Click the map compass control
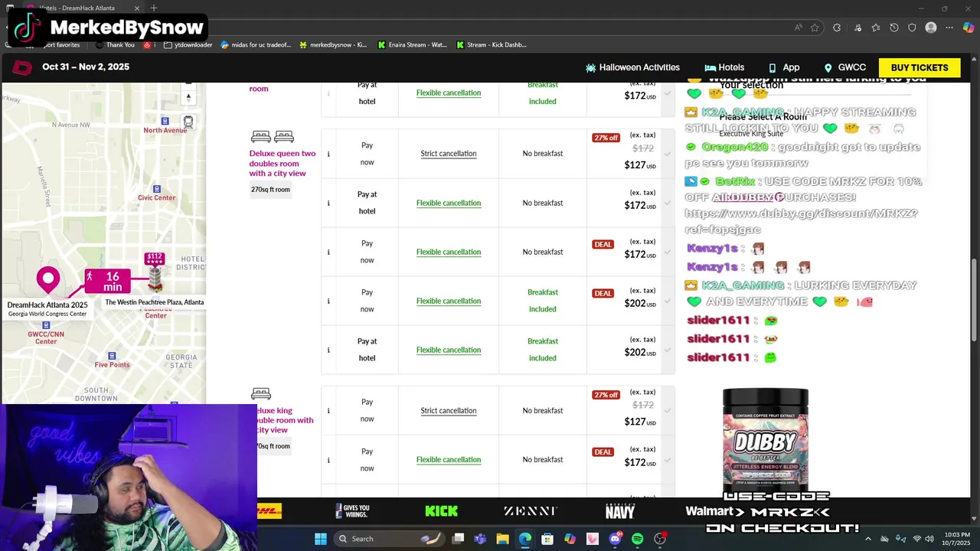The image size is (980, 551). pyautogui.click(x=188, y=98)
